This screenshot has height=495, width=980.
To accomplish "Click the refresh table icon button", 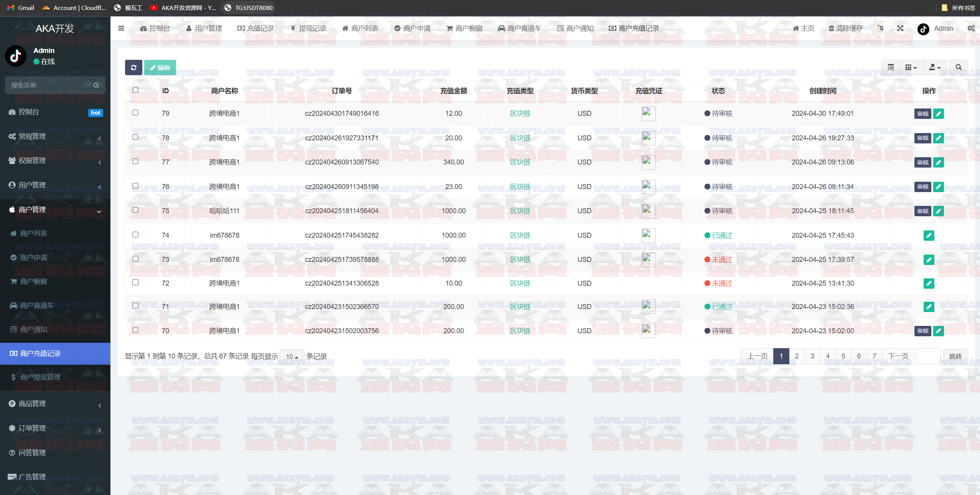I will click(133, 67).
